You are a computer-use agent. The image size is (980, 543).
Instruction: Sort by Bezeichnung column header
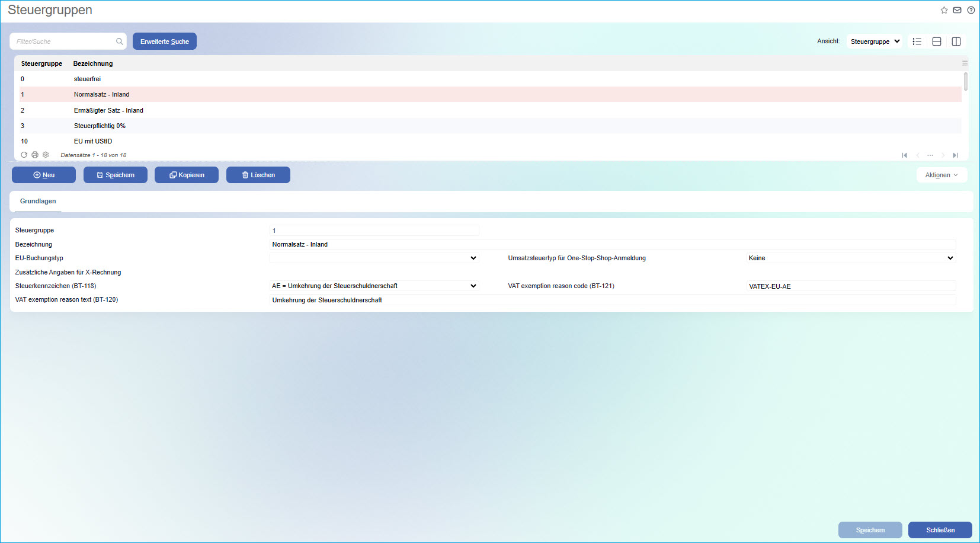(x=93, y=63)
